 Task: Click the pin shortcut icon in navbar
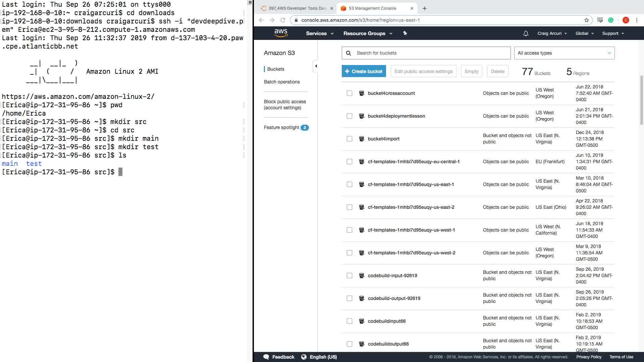pyautogui.click(x=405, y=33)
